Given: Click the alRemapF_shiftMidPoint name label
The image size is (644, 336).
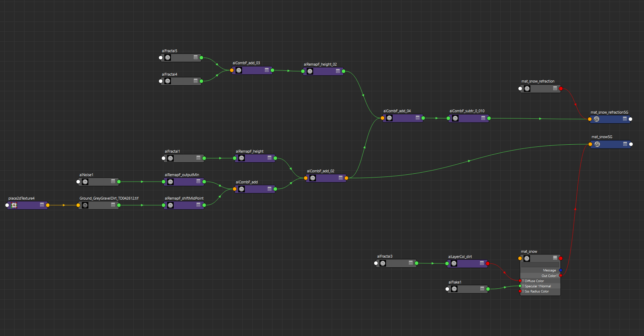Looking at the screenshot, I should 184,198.
